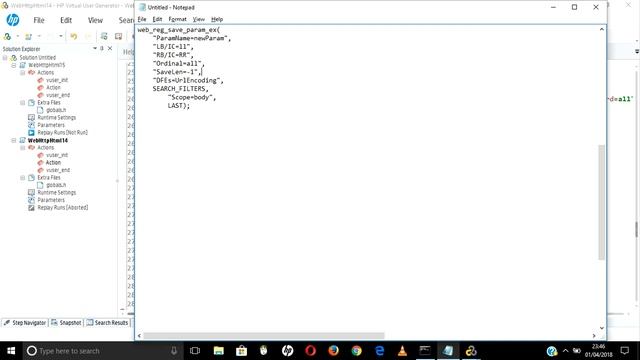Open Opera browser from taskbar
The width and height of the screenshot is (640, 360).
click(x=311, y=351)
